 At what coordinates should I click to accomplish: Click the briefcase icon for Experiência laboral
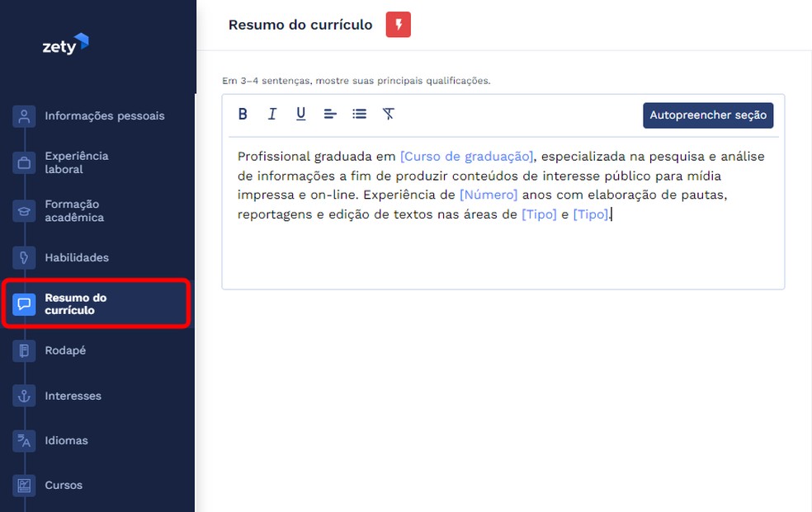pos(23,162)
